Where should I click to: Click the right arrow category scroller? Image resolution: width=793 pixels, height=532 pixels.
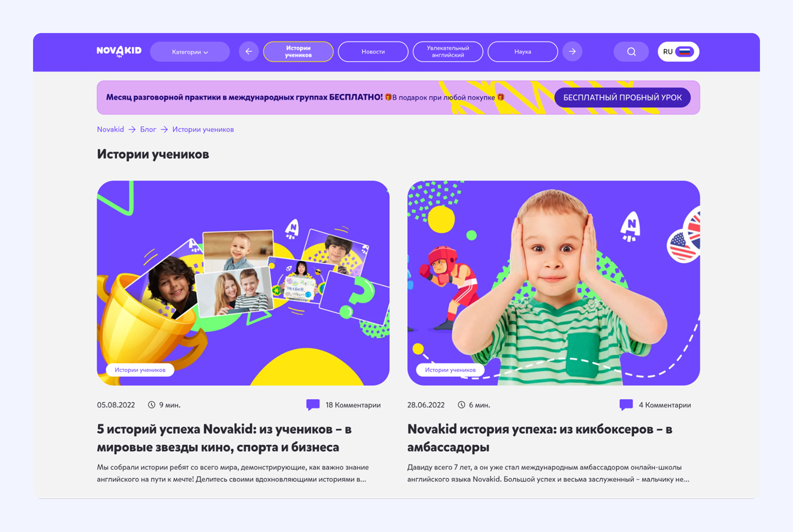click(572, 52)
